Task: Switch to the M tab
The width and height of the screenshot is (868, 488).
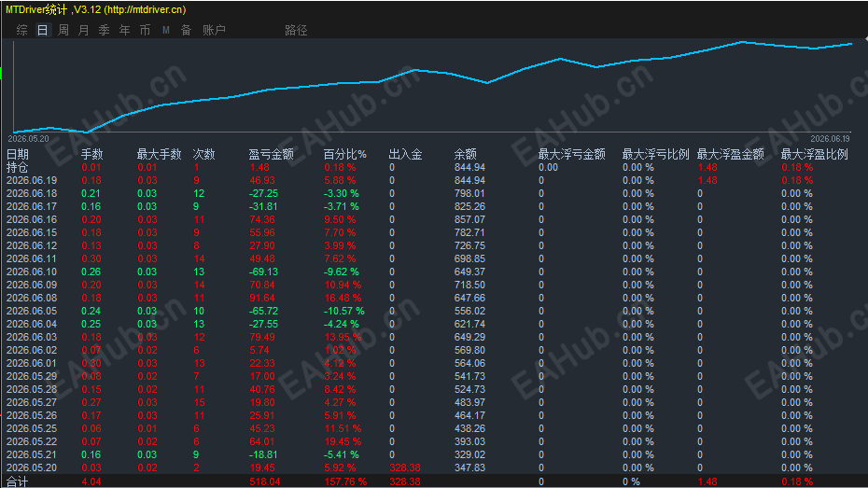Action: pos(165,30)
